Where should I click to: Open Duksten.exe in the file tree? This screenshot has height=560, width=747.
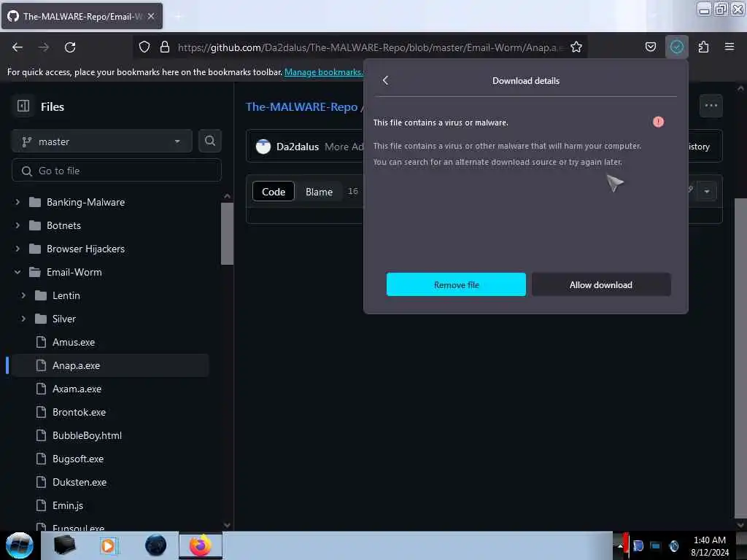click(80, 482)
